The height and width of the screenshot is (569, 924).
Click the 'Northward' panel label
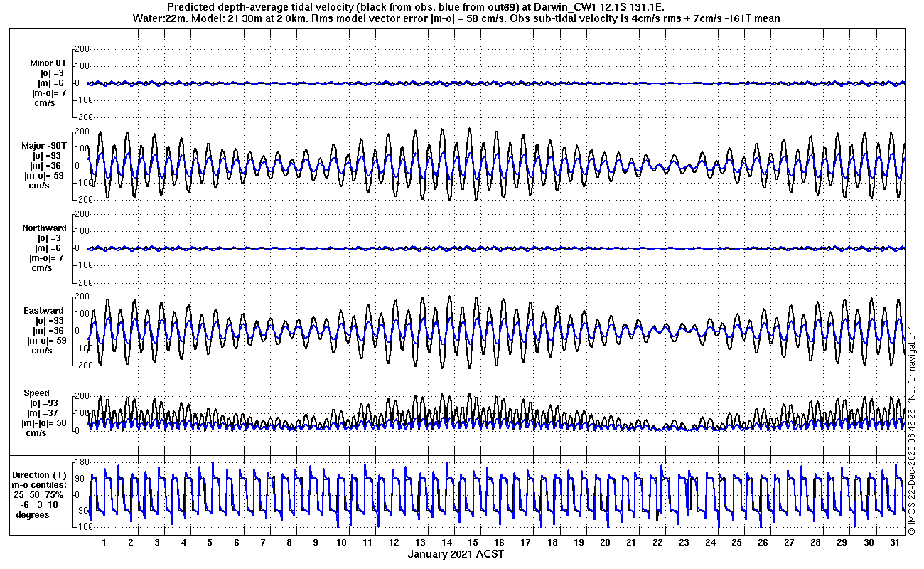coord(44,228)
